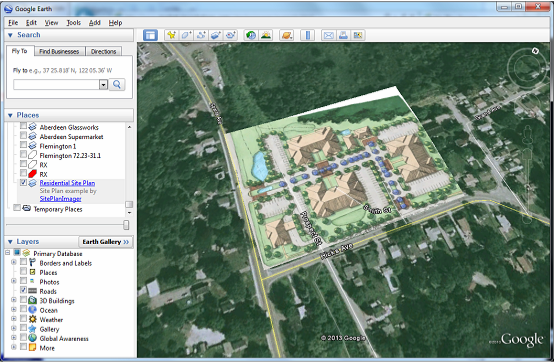Image resolution: width=554 pixels, height=362 pixels.
Task: Open the Fly to history dropdown arrow
Action: (x=103, y=85)
